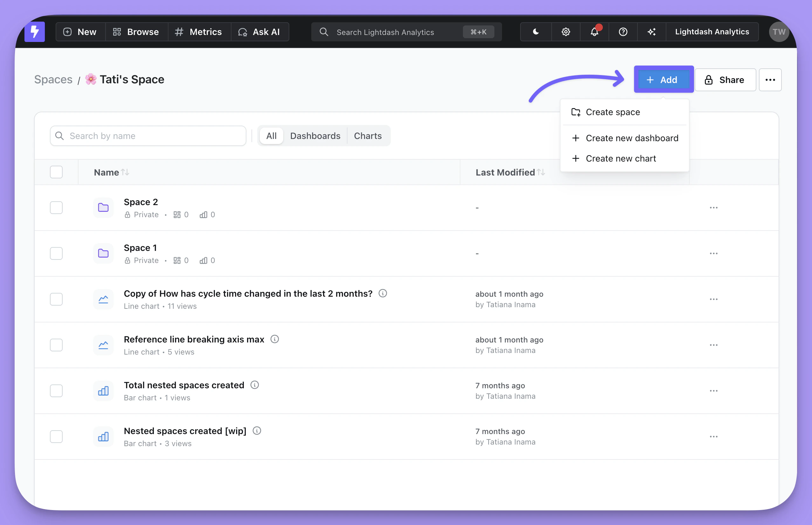The image size is (812, 525).
Task: Switch to the Charts filter tab
Action: coord(368,136)
